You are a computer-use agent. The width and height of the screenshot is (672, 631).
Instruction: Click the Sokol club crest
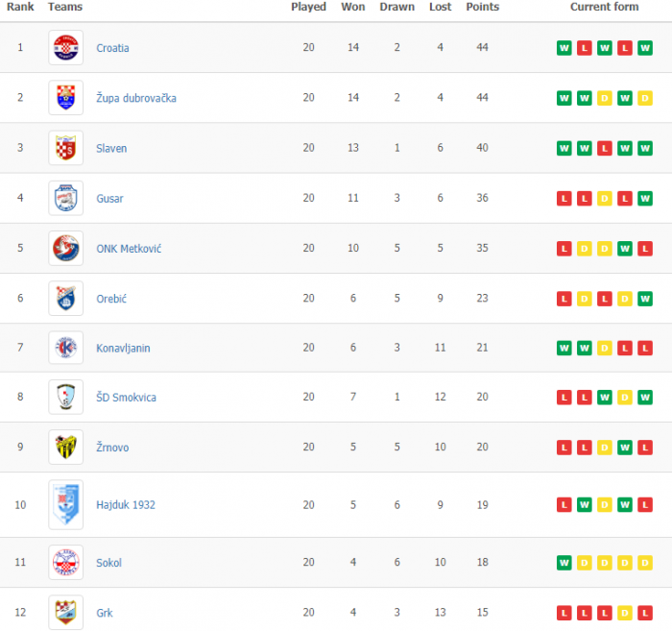[x=65, y=562]
